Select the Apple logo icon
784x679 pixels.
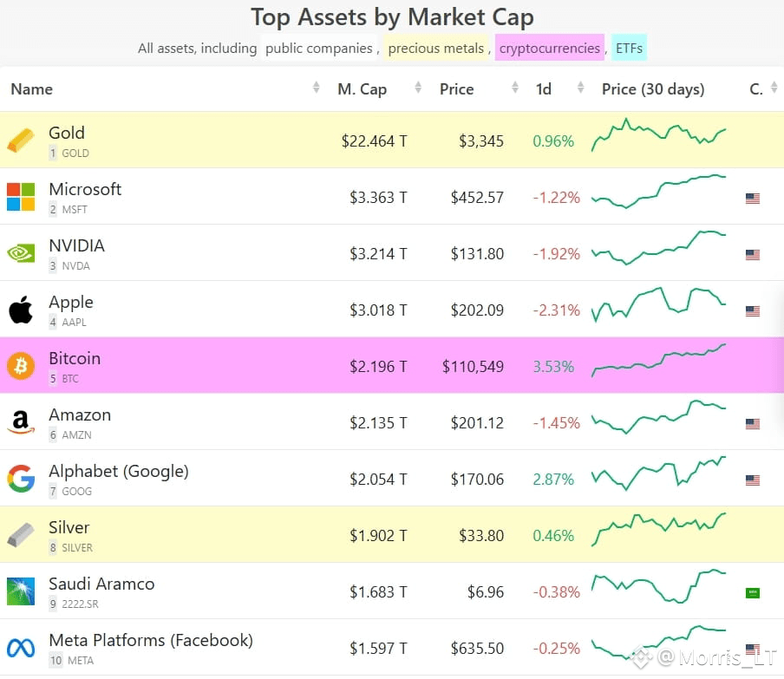[x=21, y=310]
